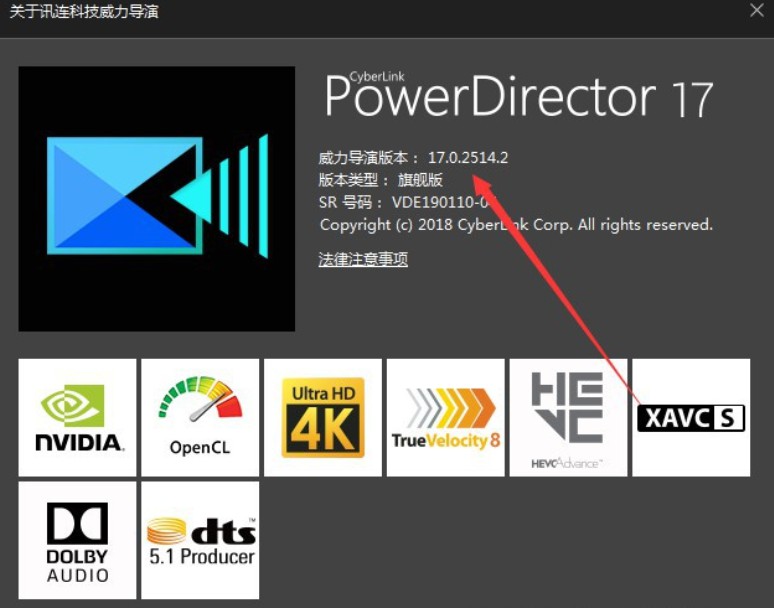Image resolution: width=774 pixels, height=608 pixels.
Task: Click the dialog title 关于讯连科技威力导演
Action: coord(84,11)
